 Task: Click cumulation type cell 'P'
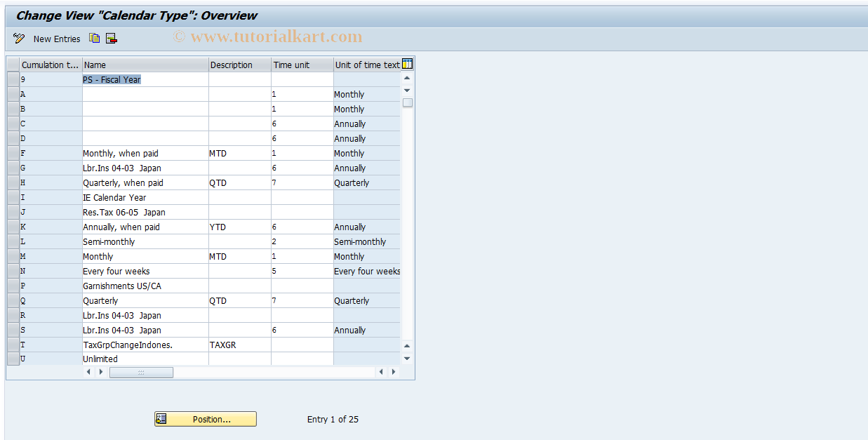pos(51,286)
